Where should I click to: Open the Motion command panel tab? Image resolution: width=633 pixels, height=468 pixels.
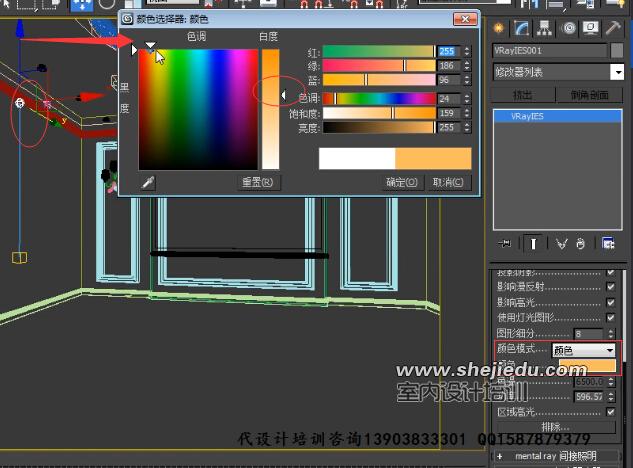(x=569, y=27)
